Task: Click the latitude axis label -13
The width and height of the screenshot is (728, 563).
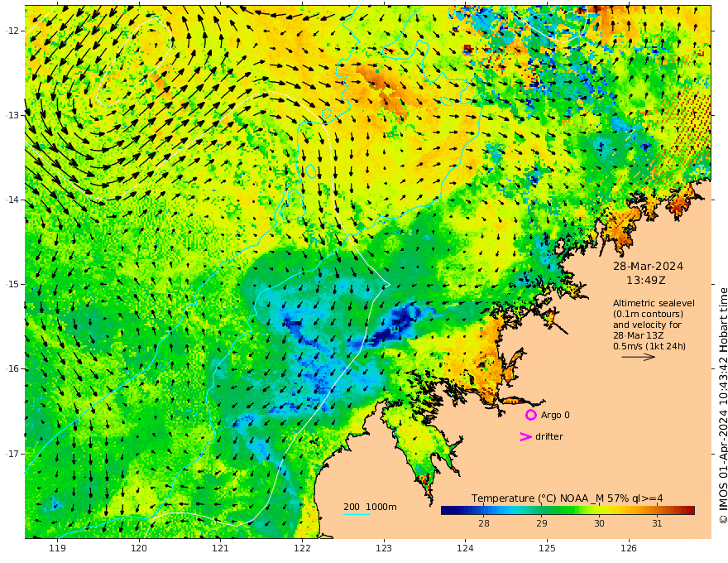Action: (12, 115)
